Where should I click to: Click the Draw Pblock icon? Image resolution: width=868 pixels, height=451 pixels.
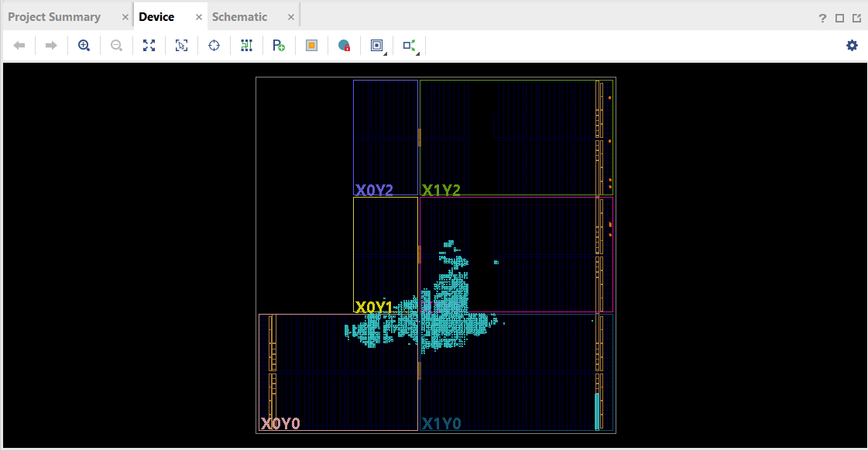279,46
